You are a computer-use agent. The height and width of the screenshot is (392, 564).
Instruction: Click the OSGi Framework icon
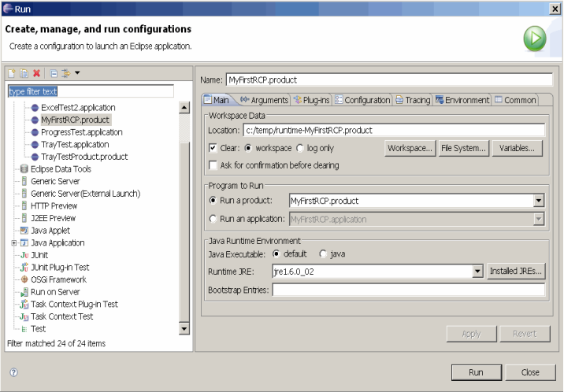[24, 279]
